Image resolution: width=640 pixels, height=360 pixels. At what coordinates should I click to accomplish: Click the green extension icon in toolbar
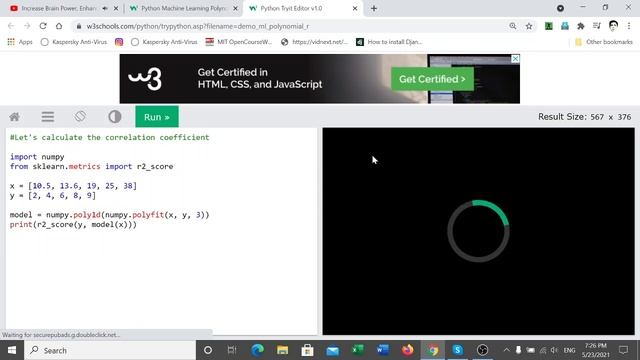pyautogui.click(x=549, y=26)
